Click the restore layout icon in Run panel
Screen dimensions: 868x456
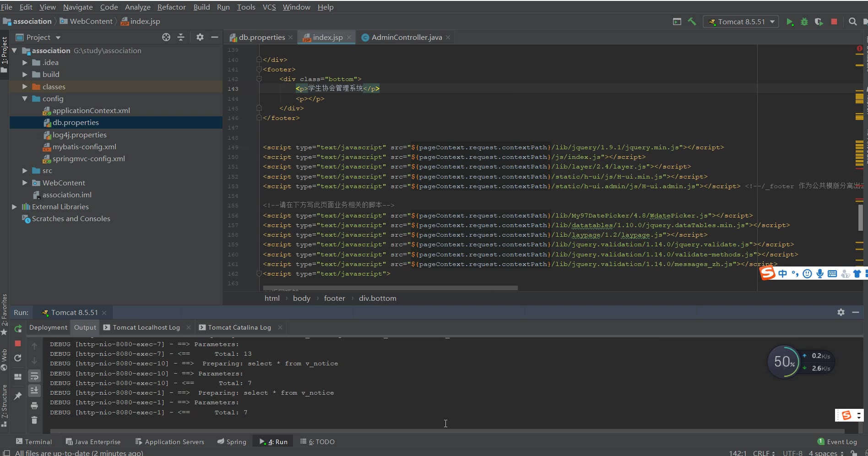(18, 377)
